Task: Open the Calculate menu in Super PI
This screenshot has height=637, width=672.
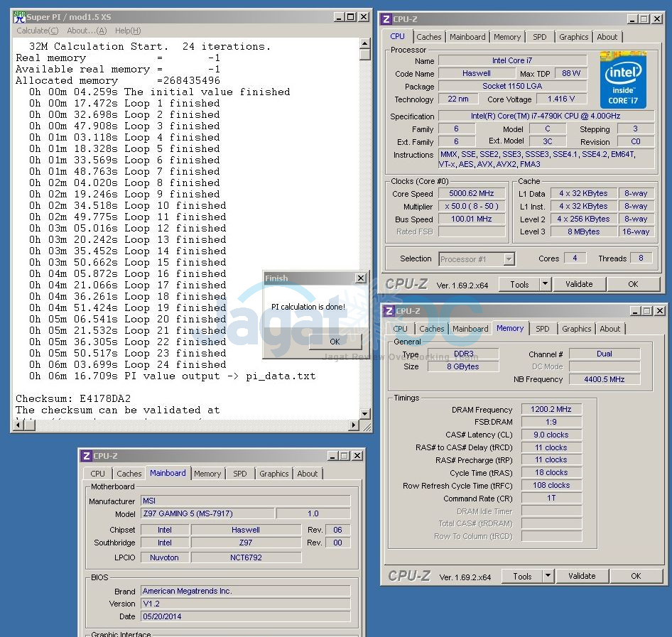Action: (x=38, y=31)
